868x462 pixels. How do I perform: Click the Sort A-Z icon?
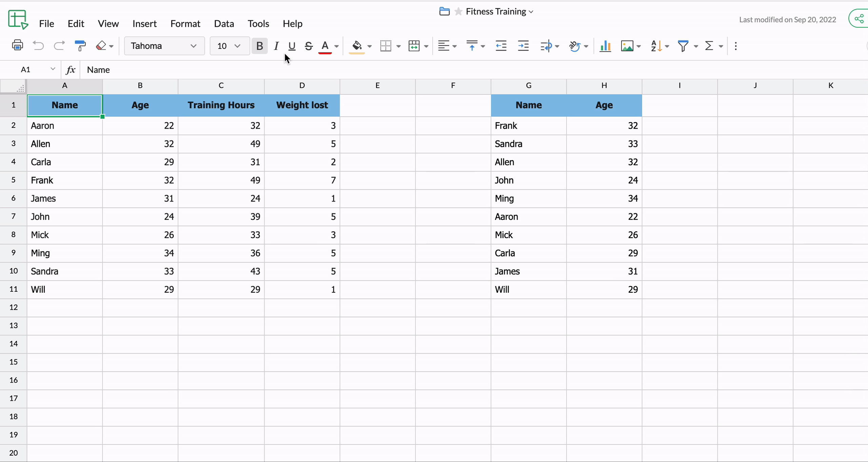pyautogui.click(x=656, y=45)
